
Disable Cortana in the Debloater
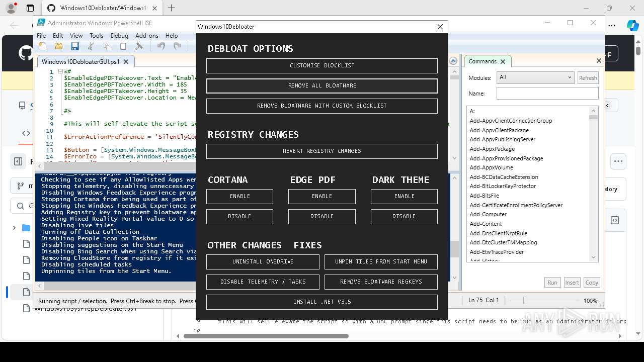tap(239, 217)
